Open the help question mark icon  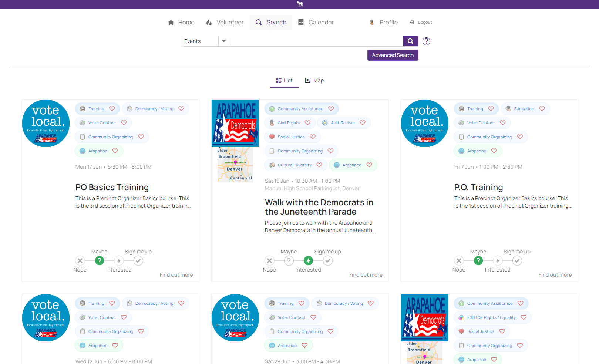(426, 41)
